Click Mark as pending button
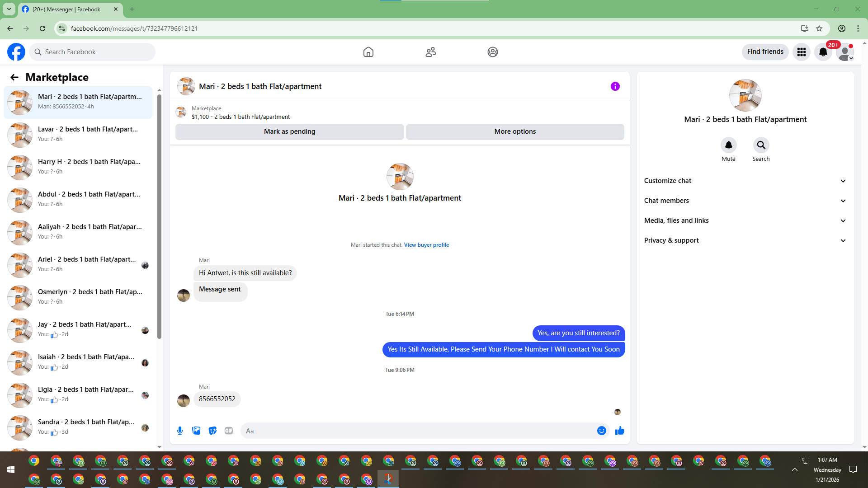Image resolution: width=868 pixels, height=488 pixels. [x=290, y=131]
